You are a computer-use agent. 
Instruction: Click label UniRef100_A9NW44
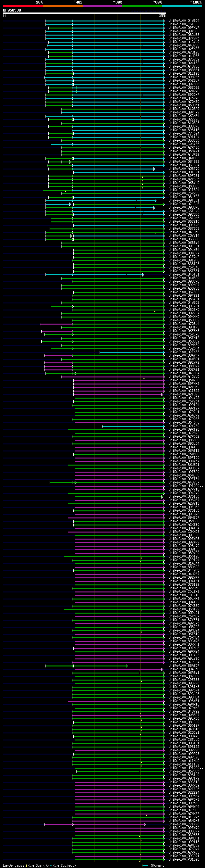[184, 807]
